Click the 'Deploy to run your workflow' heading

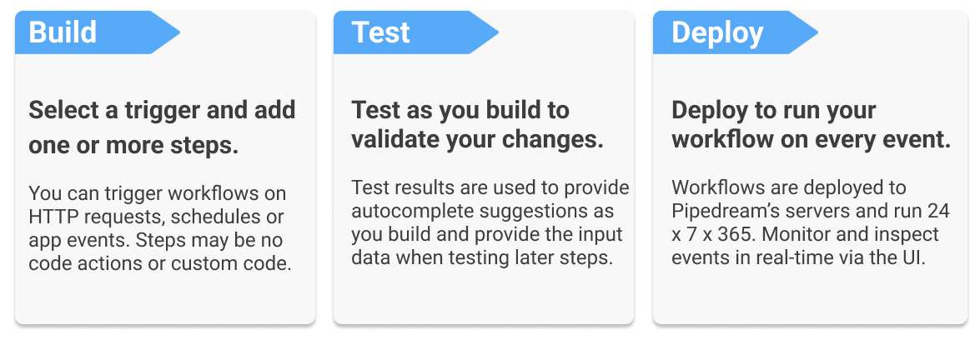(811, 124)
